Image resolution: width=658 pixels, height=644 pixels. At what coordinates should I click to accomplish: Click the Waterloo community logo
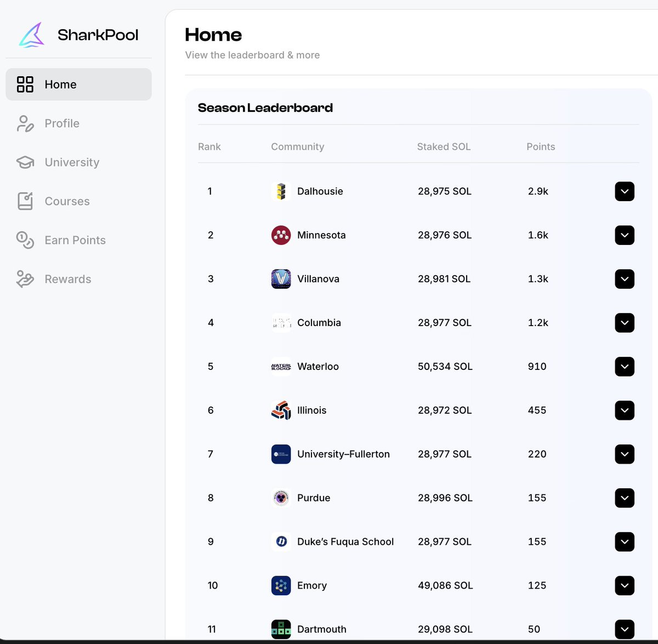tap(281, 367)
